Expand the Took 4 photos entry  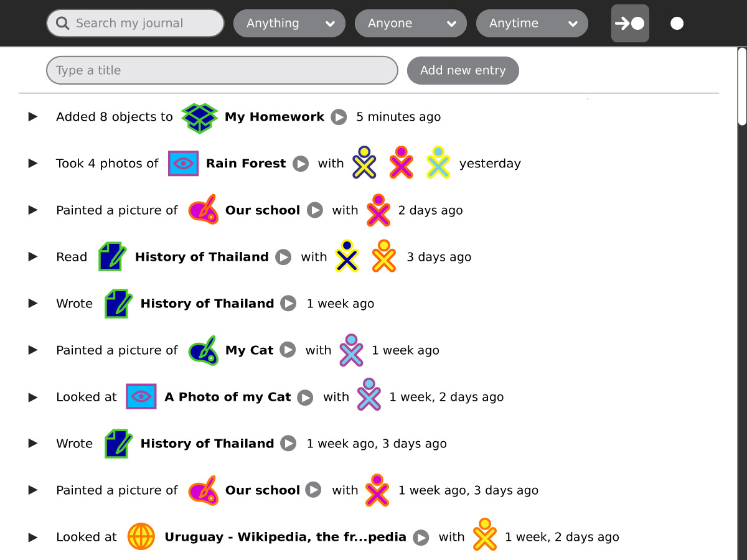33,164
